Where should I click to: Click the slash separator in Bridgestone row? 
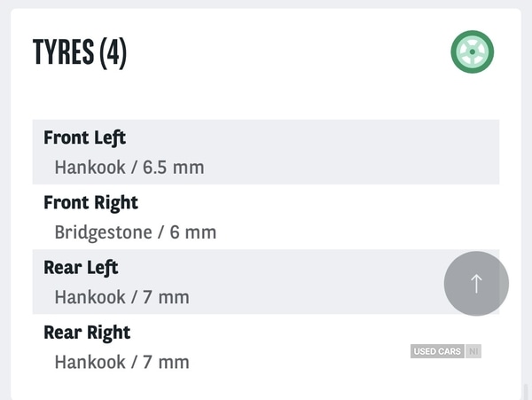click(x=161, y=232)
